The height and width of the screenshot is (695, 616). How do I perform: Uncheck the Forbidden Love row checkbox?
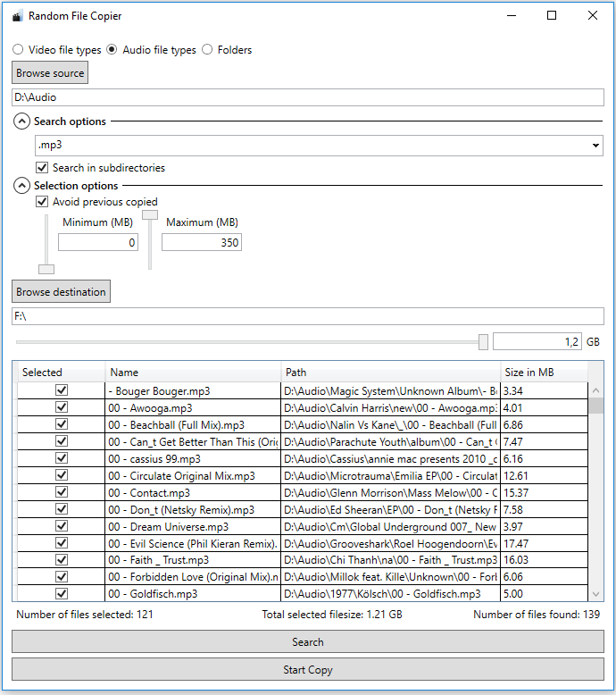pos(62,577)
